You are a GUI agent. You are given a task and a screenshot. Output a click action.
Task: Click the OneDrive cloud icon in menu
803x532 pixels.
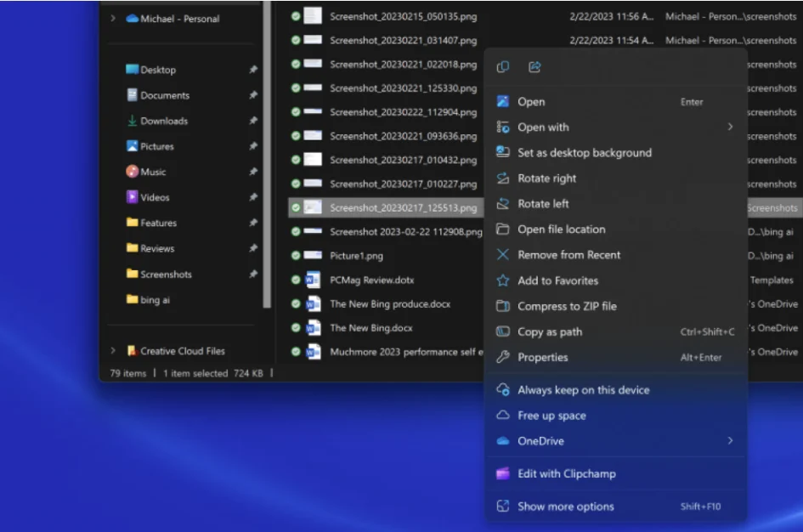pyautogui.click(x=503, y=441)
